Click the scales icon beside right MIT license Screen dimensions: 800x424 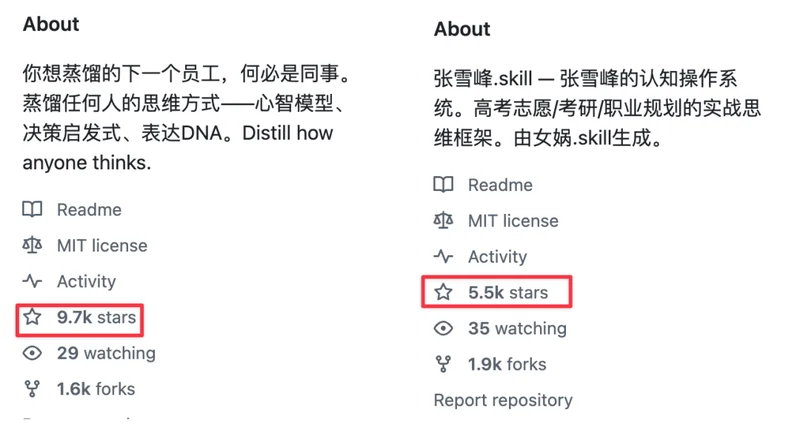(x=443, y=221)
